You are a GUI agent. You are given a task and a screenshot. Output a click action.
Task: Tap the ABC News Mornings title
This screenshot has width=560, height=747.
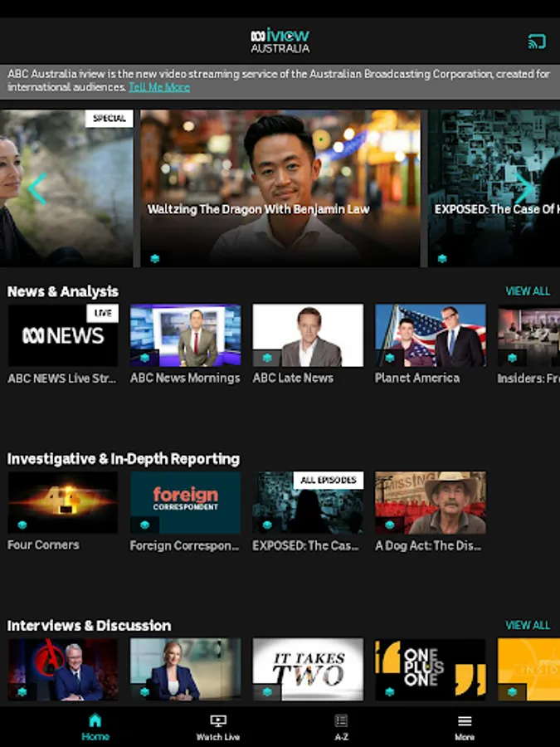pyautogui.click(x=185, y=378)
